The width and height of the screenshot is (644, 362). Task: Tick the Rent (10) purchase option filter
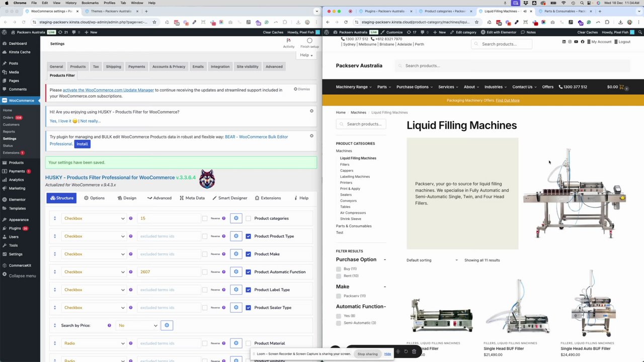coord(339,276)
